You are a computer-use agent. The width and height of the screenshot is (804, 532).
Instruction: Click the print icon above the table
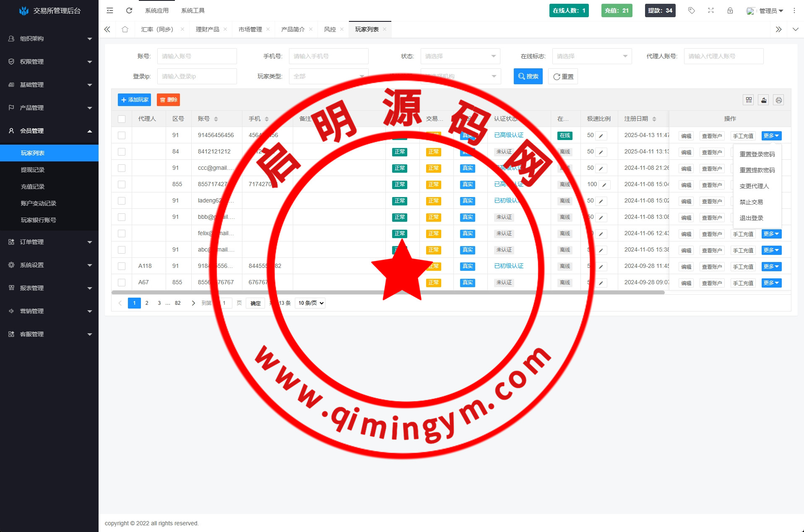click(778, 100)
